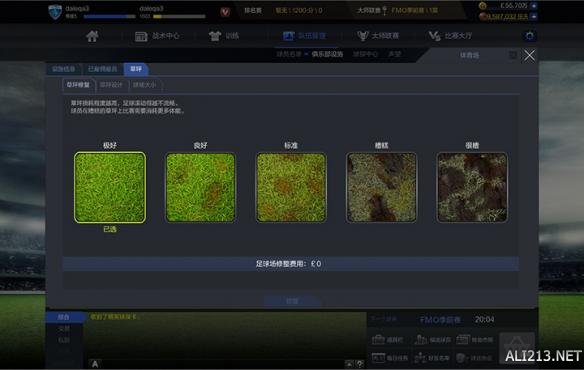Click the 足球场修整费用 £0 cost bar

(x=291, y=264)
